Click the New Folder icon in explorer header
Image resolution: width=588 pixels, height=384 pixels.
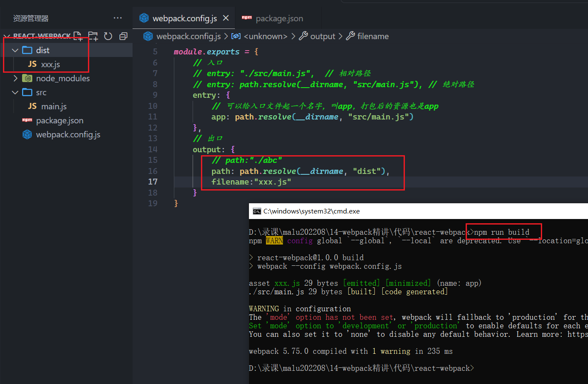click(x=93, y=36)
